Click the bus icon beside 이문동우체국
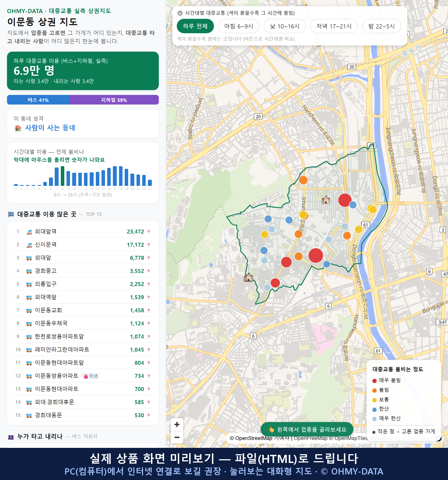 point(29,323)
